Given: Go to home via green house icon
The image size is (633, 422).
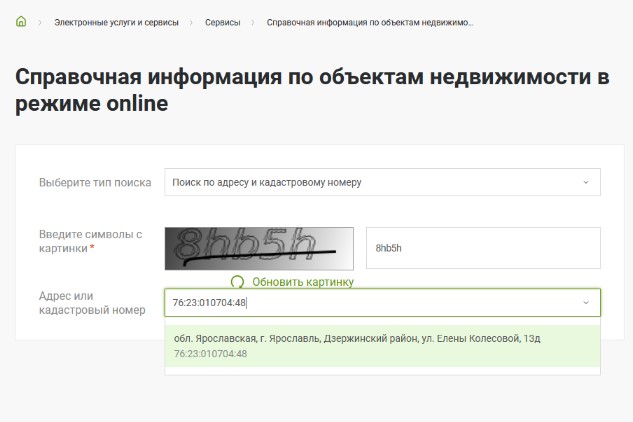Looking at the screenshot, I should [x=21, y=21].
